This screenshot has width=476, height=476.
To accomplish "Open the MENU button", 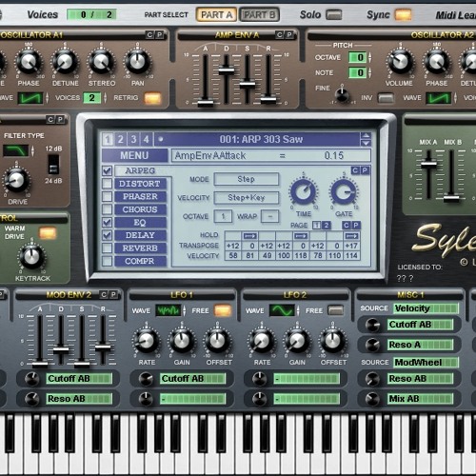I will [134, 155].
